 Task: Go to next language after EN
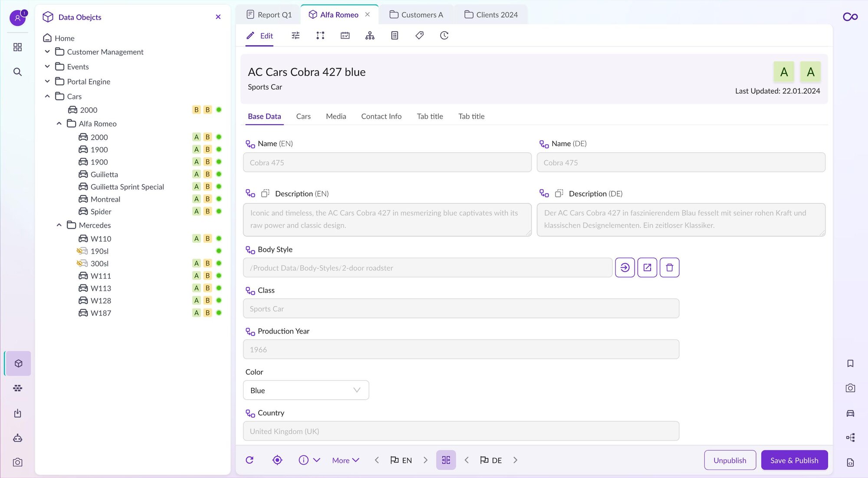[425, 460]
